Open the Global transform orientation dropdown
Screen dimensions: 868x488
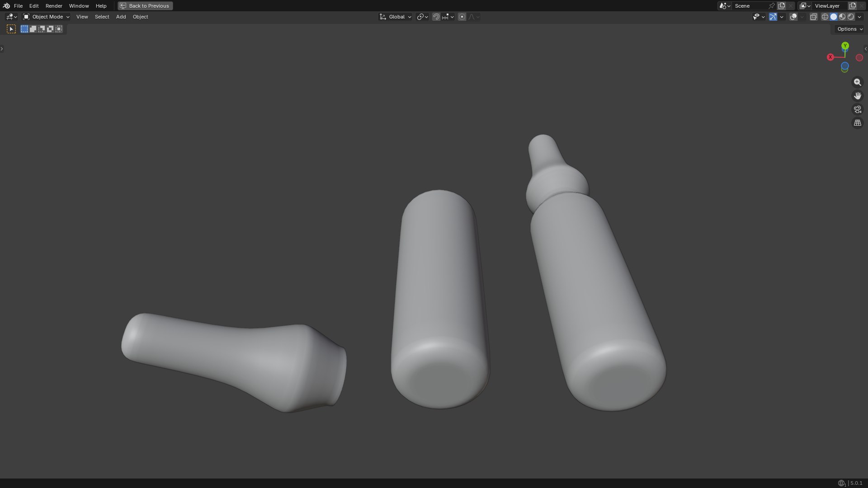pyautogui.click(x=395, y=17)
